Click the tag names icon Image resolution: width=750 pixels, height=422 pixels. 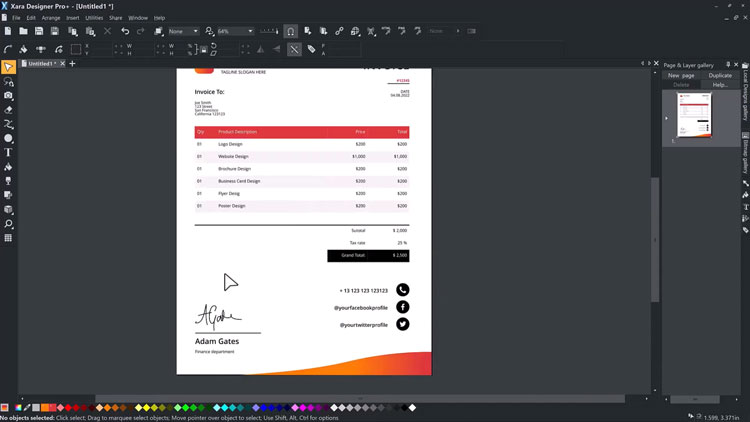[311, 49]
